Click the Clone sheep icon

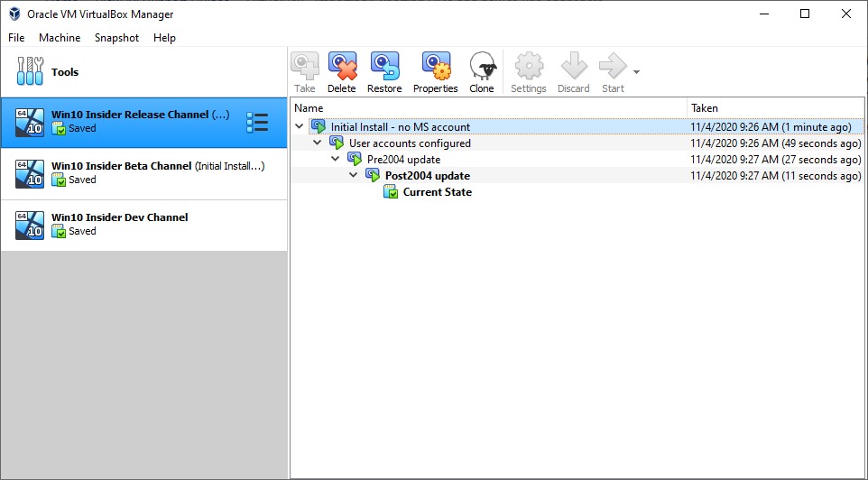point(482,67)
